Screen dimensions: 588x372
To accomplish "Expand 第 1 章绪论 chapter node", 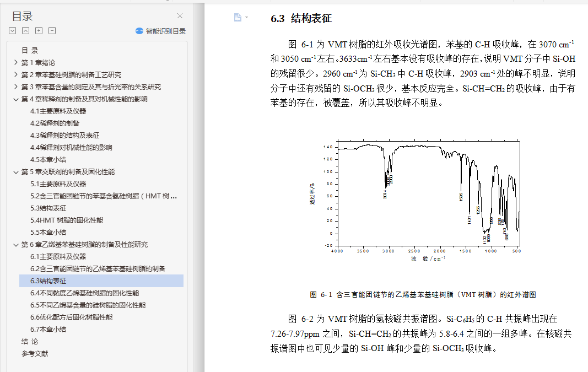I will (16, 63).
